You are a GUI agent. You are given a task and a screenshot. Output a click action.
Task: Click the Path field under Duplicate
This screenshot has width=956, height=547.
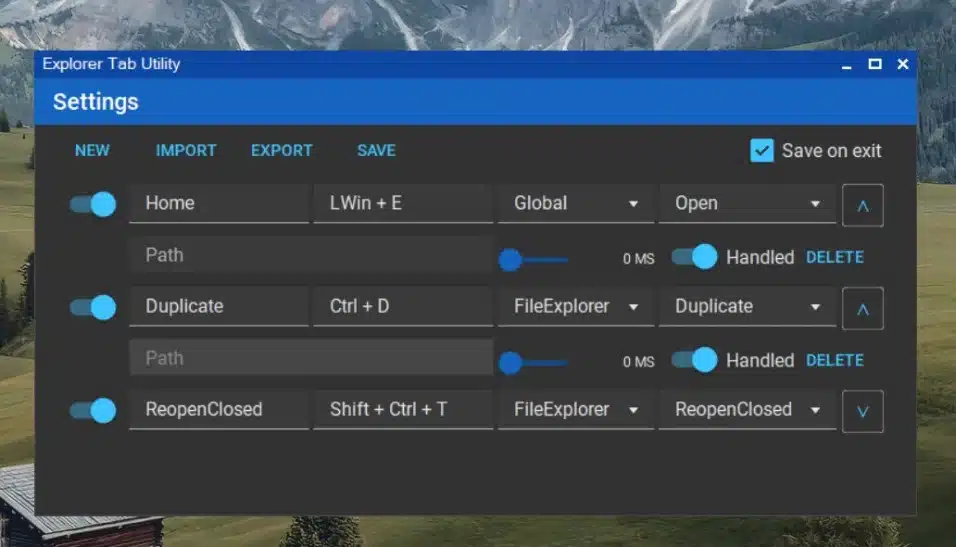(x=311, y=358)
